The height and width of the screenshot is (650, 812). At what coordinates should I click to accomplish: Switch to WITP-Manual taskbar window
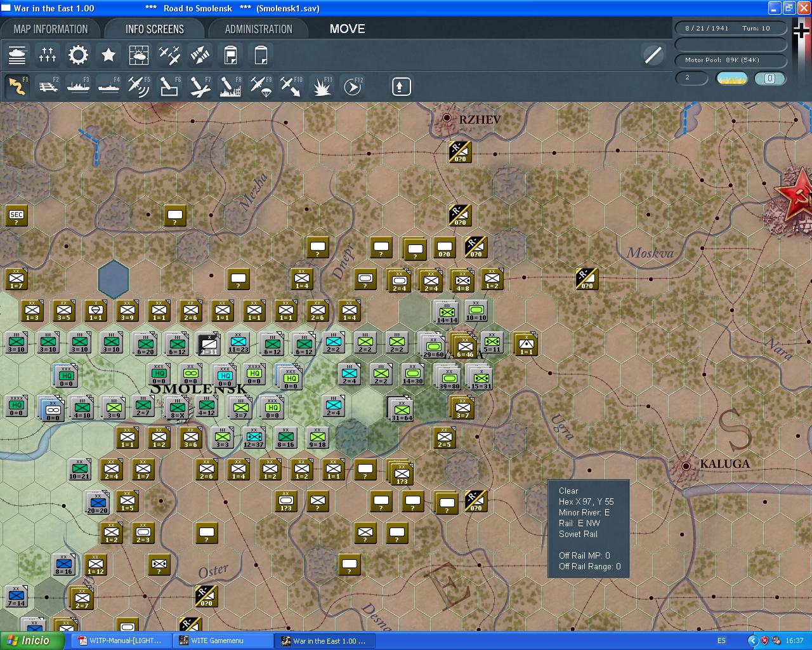(121, 640)
